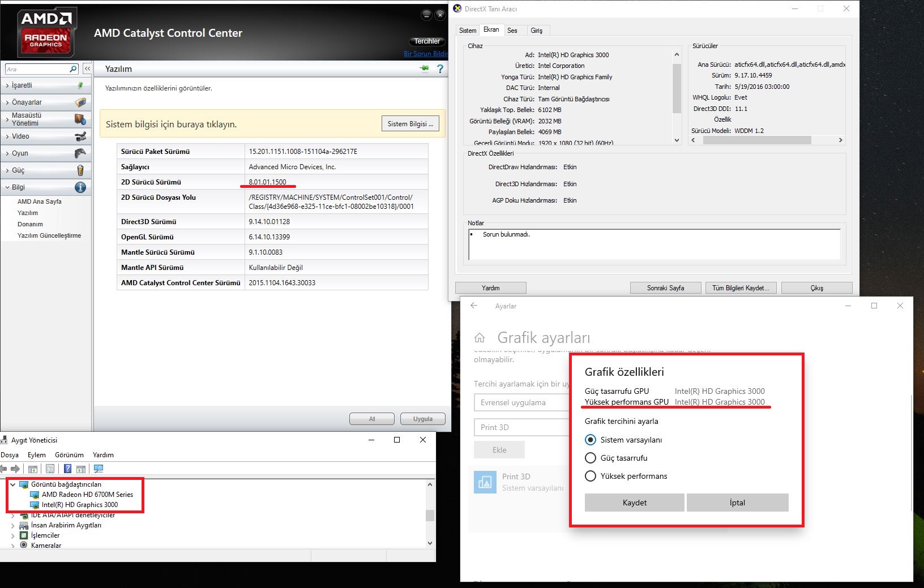Click the magnifier icon in Catalyst search box
This screenshot has width=924, height=588.
click(x=73, y=69)
